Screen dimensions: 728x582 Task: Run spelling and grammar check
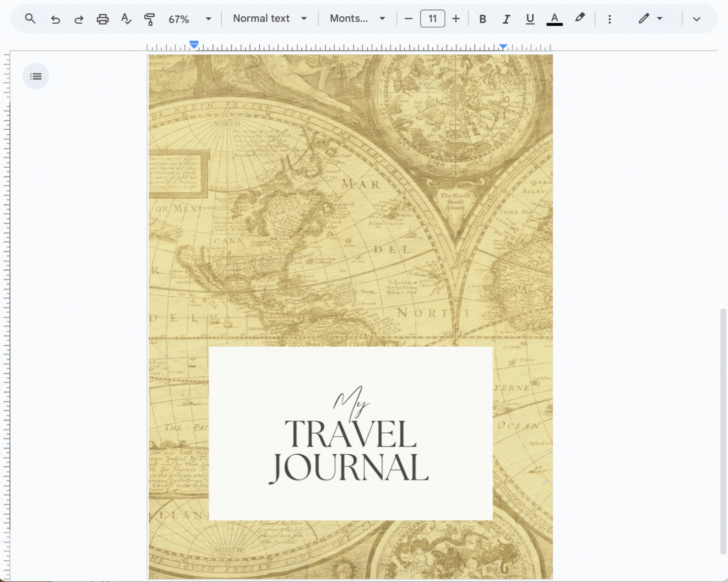126,19
